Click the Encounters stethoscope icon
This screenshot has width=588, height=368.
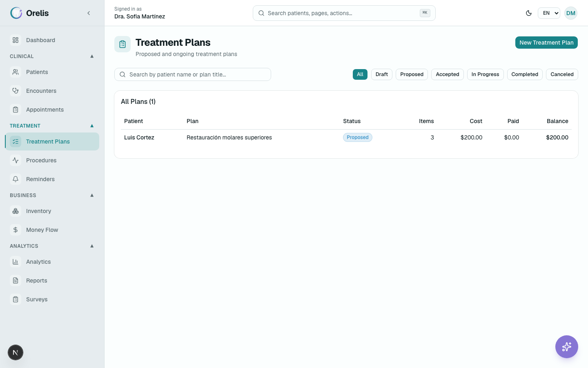click(x=16, y=91)
